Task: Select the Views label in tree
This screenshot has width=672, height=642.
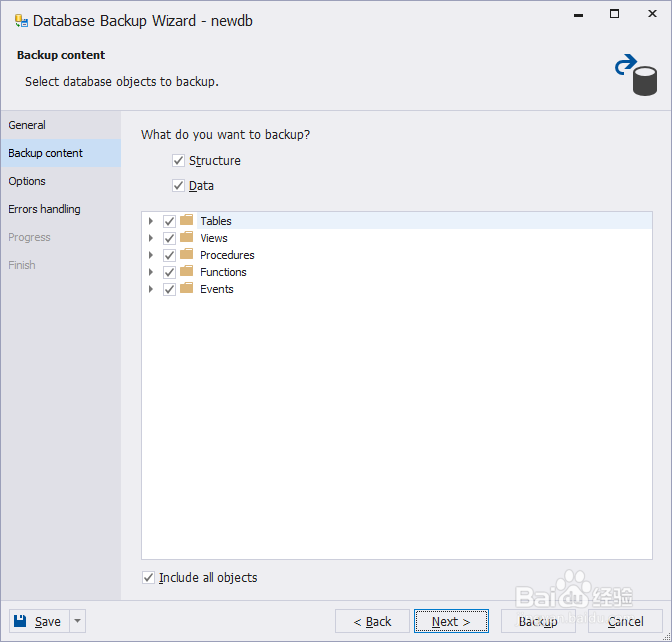Action: 214,238
